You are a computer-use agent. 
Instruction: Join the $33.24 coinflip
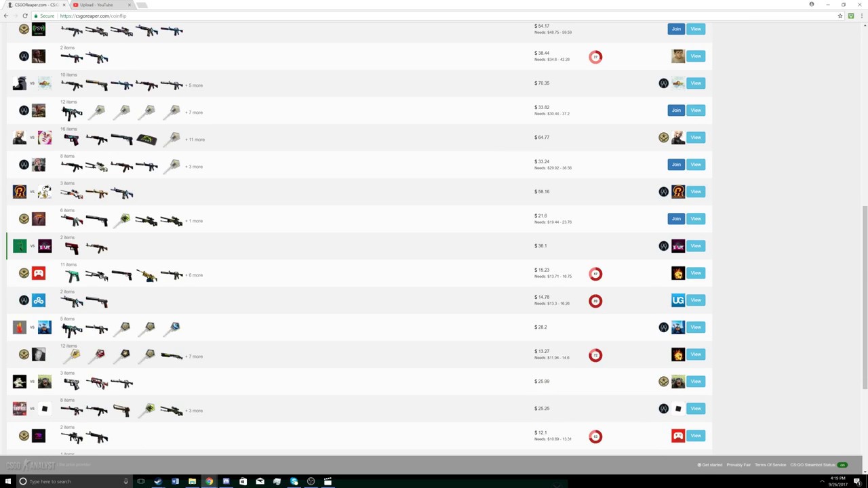pyautogui.click(x=676, y=165)
